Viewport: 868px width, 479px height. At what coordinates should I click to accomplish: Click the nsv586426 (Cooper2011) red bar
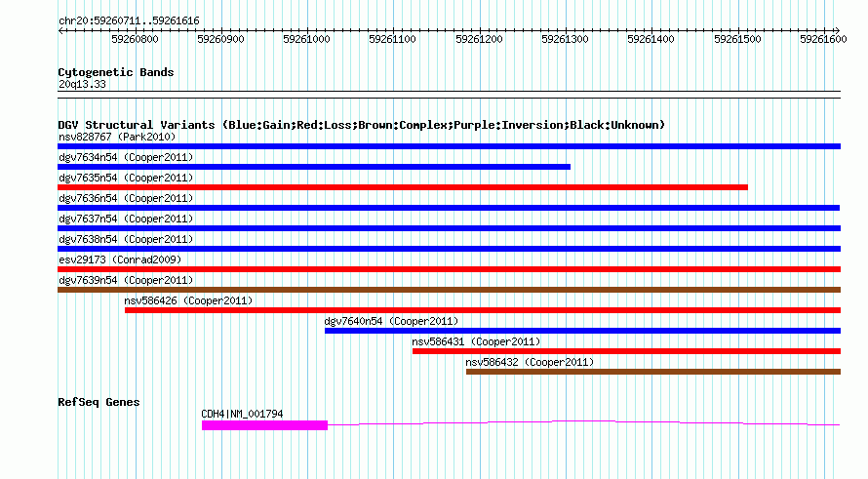[x=483, y=310]
